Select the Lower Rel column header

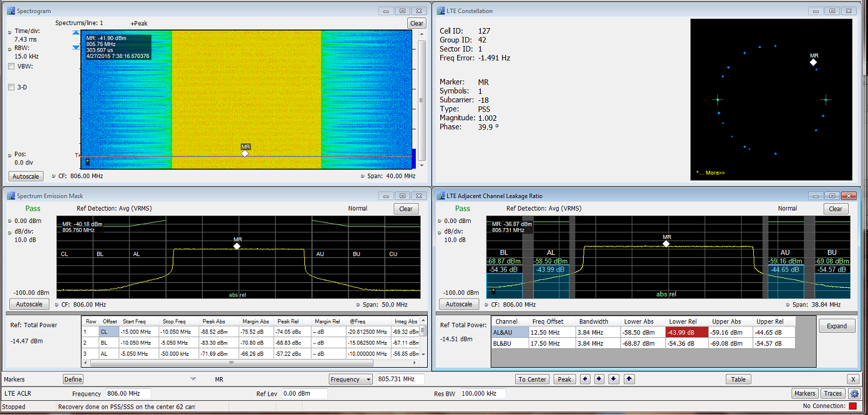coord(683,322)
